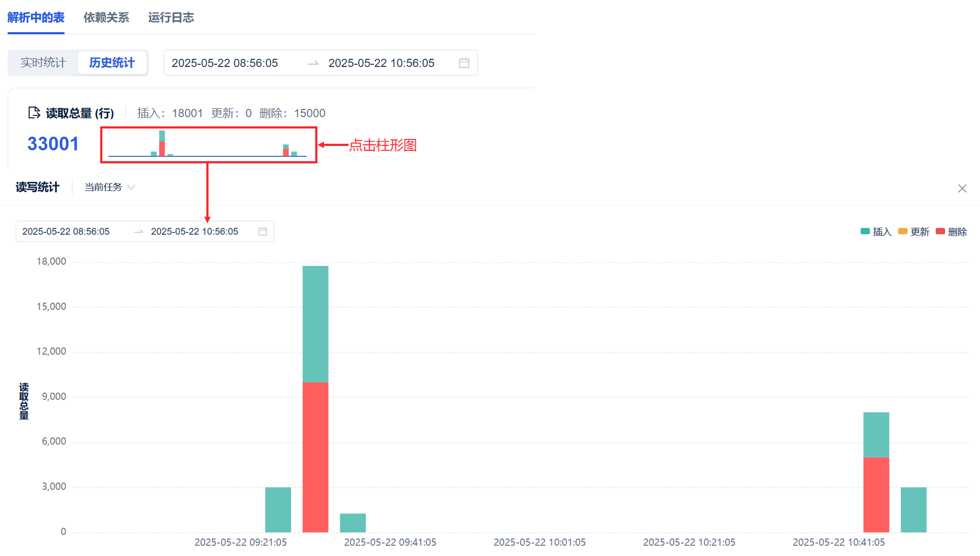Click the top end date 2025-05-22 10:56:05 field
Viewport: 980px width, 556px height.
click(x=381, y=63)
